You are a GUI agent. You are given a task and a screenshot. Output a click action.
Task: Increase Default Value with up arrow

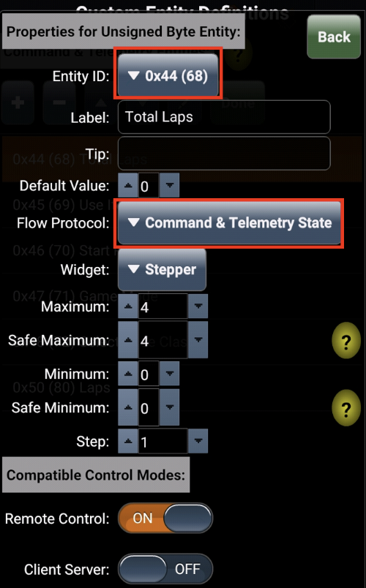[x=128, y=185]
